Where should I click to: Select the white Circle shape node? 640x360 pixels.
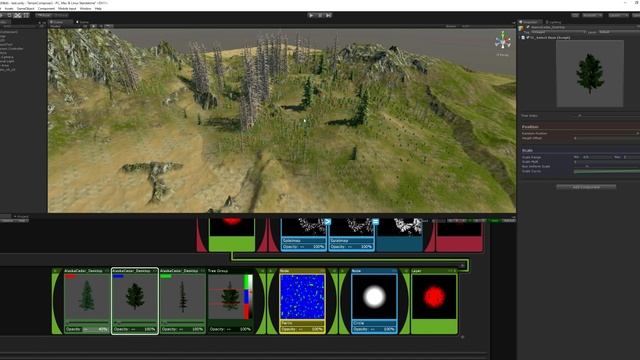pos(374,301)
